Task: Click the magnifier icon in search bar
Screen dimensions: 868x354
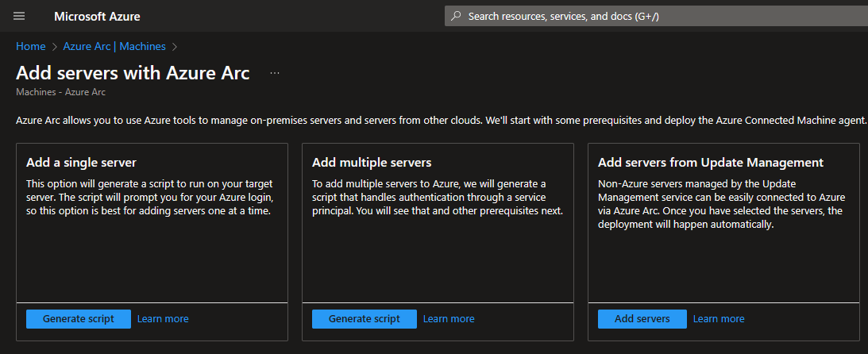Action: coord(456,16)
